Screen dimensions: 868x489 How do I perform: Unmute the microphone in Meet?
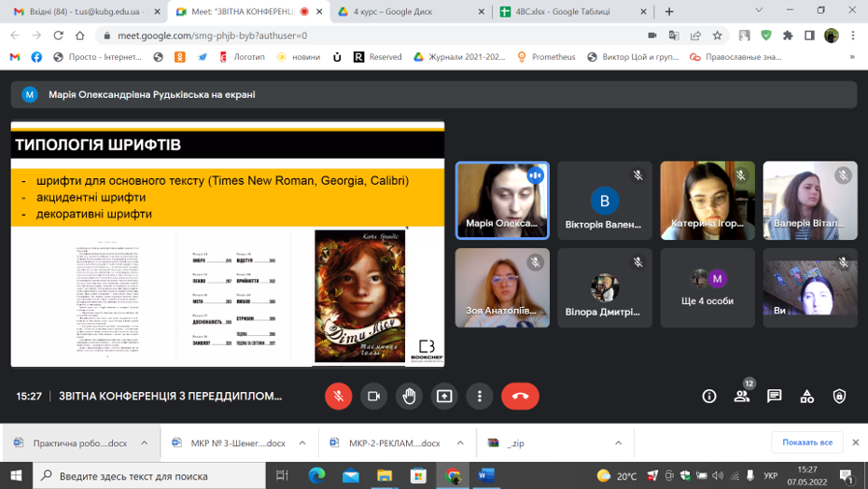coord(338,396)
